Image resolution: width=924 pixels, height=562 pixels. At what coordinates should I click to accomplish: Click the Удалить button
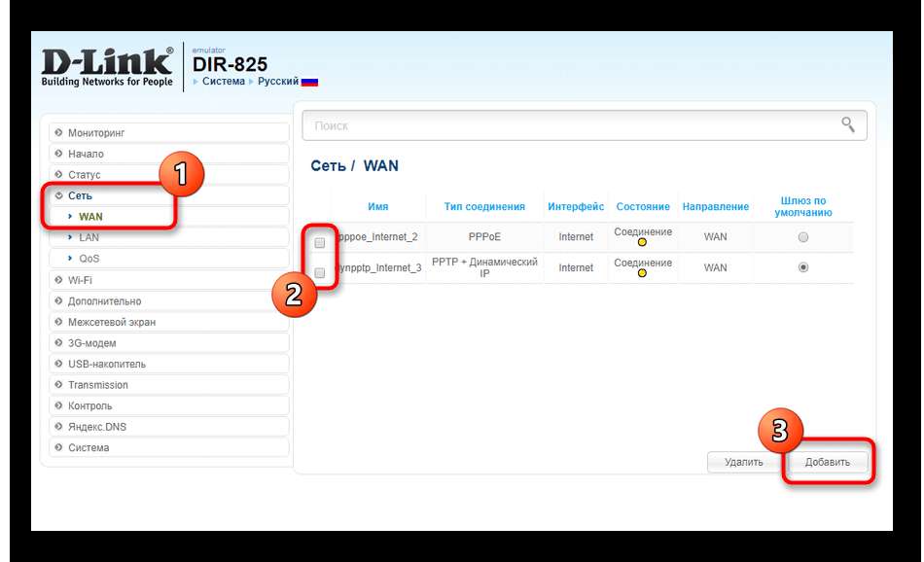pyautogui.click(x=744, y=462)
